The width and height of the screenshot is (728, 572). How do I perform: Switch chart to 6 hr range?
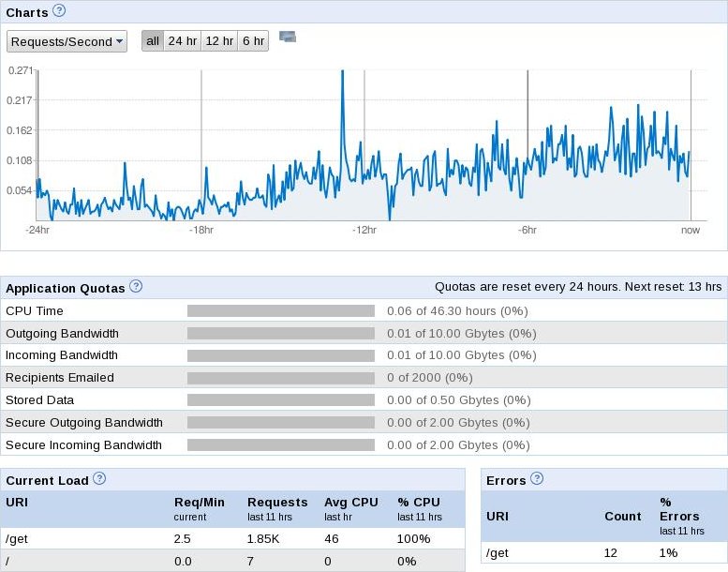(x=253, y=41)
